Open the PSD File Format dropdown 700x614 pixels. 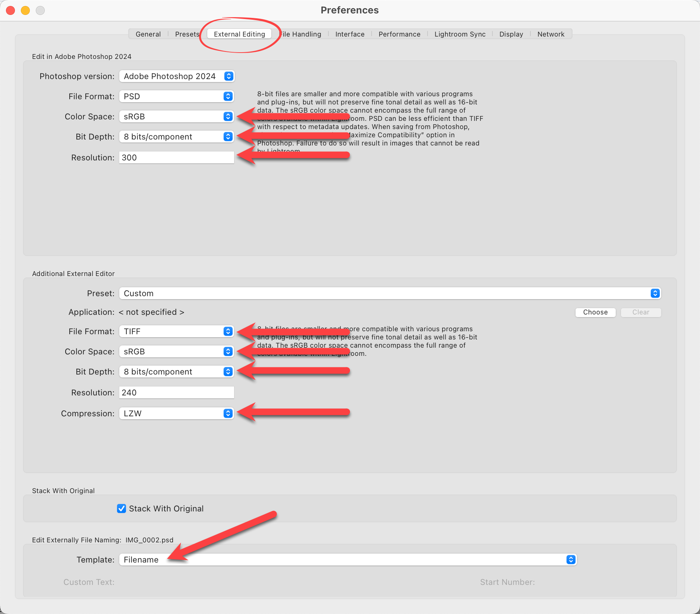[x=177, y=96]
